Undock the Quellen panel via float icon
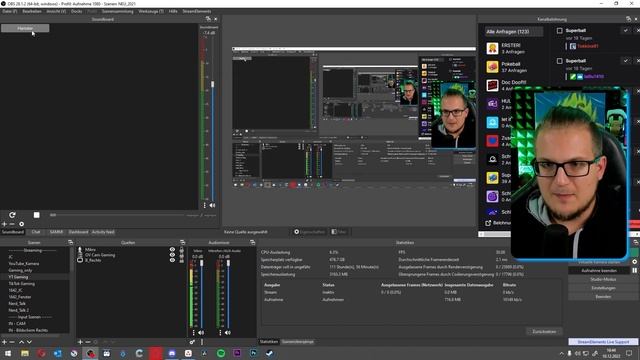 182,242
